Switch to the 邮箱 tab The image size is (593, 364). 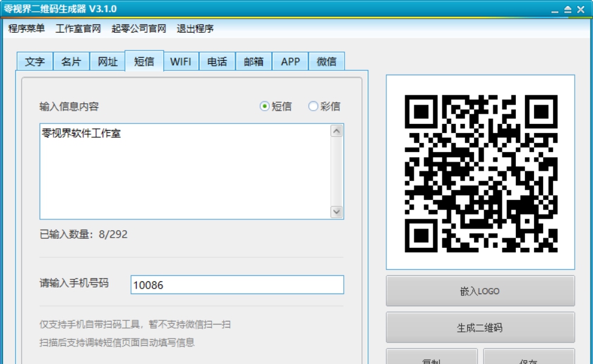(253, 61)
